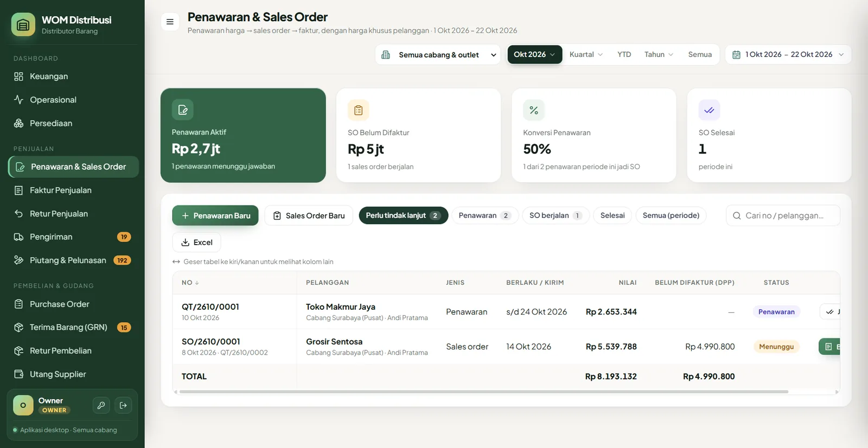868x448 pixels.
Task: Click the Menunggu status badge
Action: (x=776, y=347)
